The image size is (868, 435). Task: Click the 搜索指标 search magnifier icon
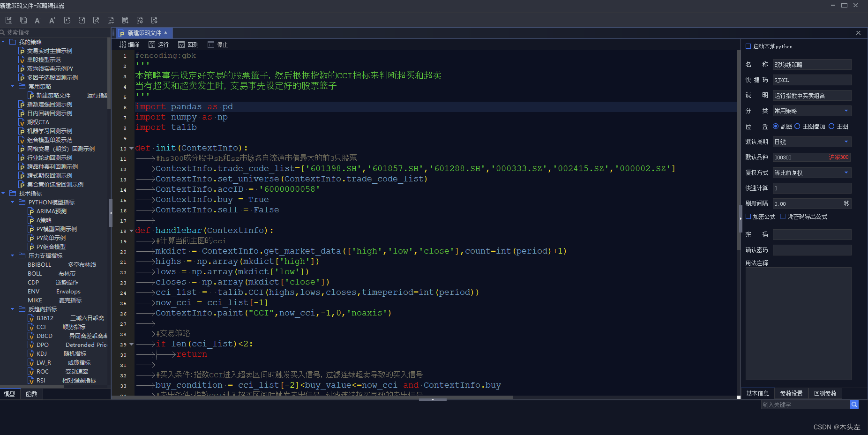point(3,32)
